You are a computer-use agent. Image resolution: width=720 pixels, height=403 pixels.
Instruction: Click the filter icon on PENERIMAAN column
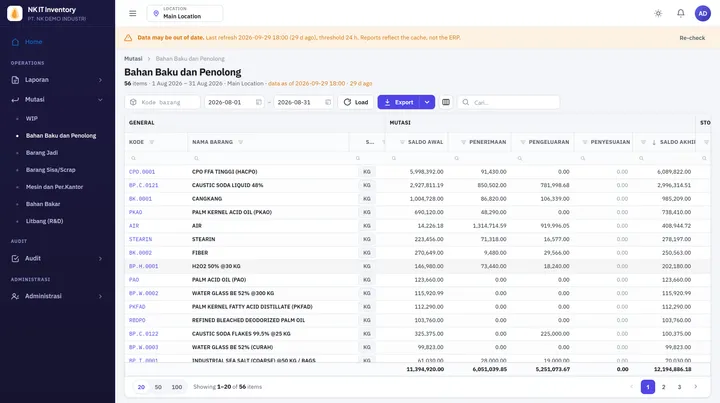pyautogui.click(x=463, y=142)
